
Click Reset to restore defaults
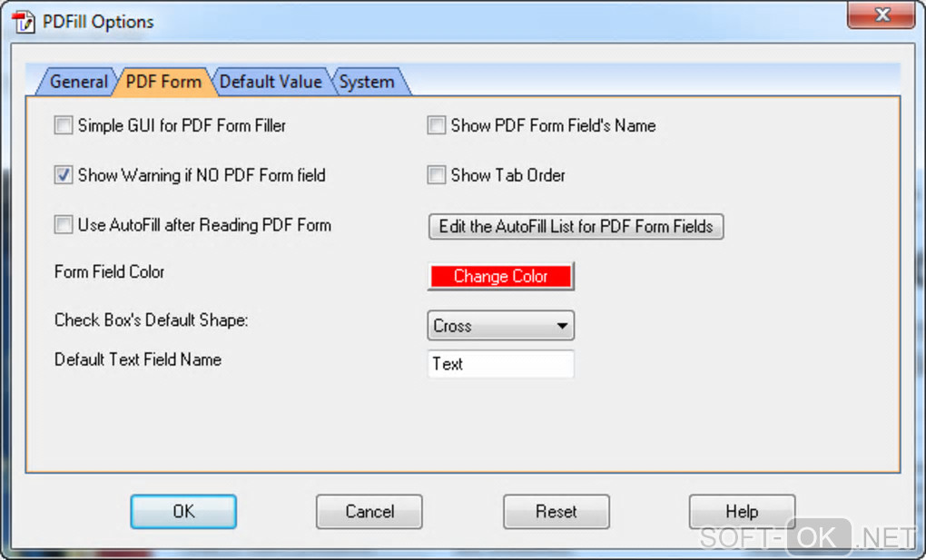[x=557, y=512]
